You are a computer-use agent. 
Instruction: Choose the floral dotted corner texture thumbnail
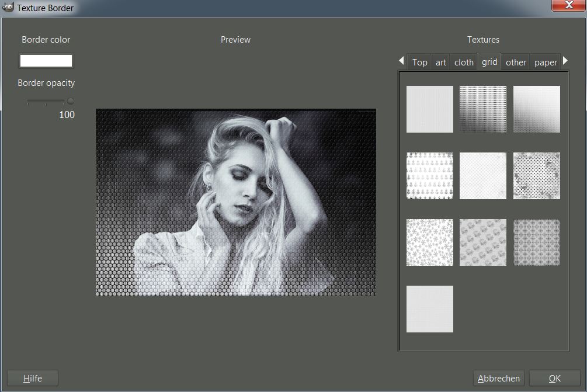(x=536, y=176)
